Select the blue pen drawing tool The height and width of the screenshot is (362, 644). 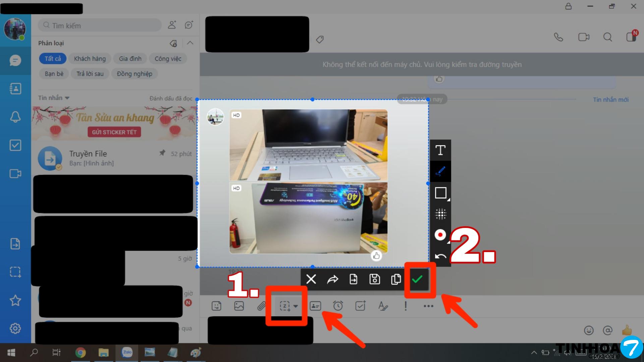click(440, 171)
